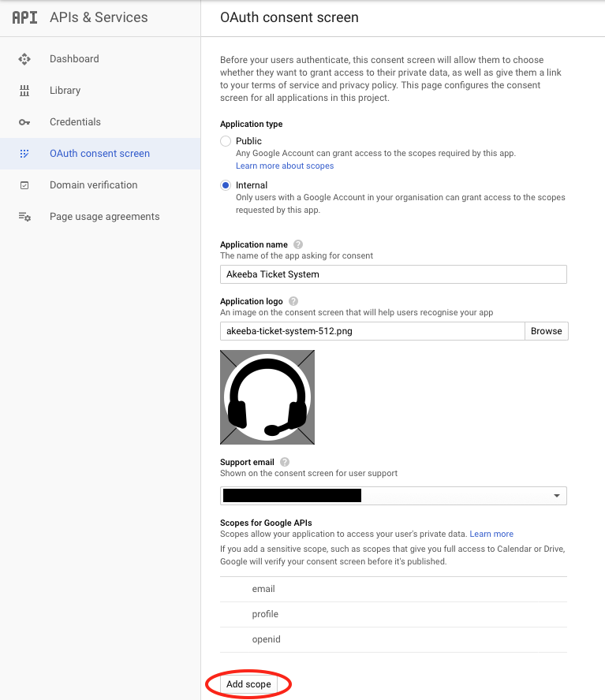Click the headset logo preview thumbnail
This screenshot has width=605, height=700.
coord(267,397)
